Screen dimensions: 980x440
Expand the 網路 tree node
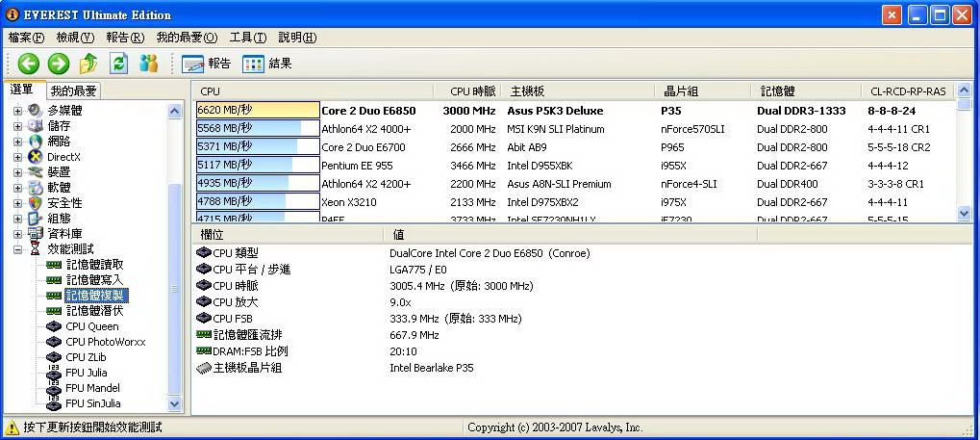(x=17, y=142)
